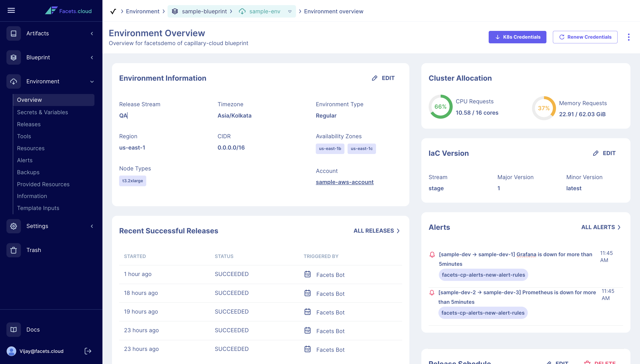Click the Trash sidebar icon

(x=14, y=250)
